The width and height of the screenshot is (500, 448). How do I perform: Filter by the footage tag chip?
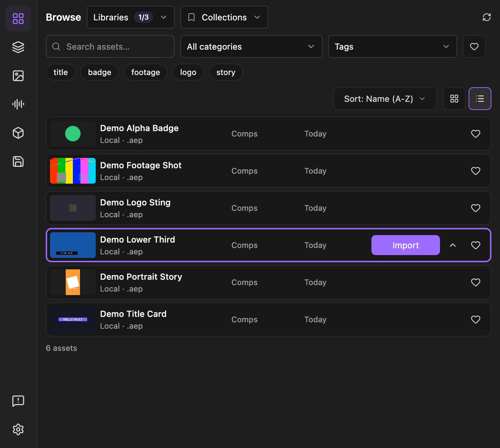[146, 72]
